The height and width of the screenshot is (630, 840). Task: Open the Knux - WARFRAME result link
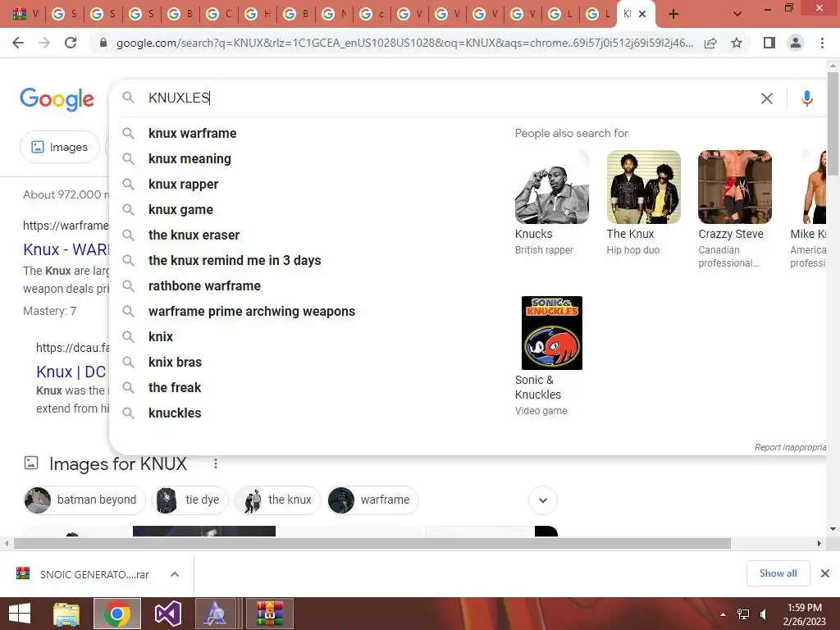[x=66, y=249]
